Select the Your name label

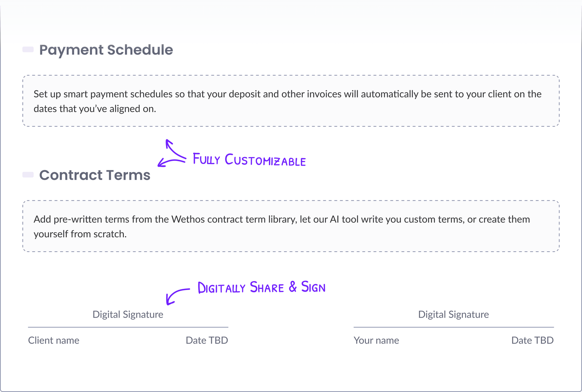(376, 340)
